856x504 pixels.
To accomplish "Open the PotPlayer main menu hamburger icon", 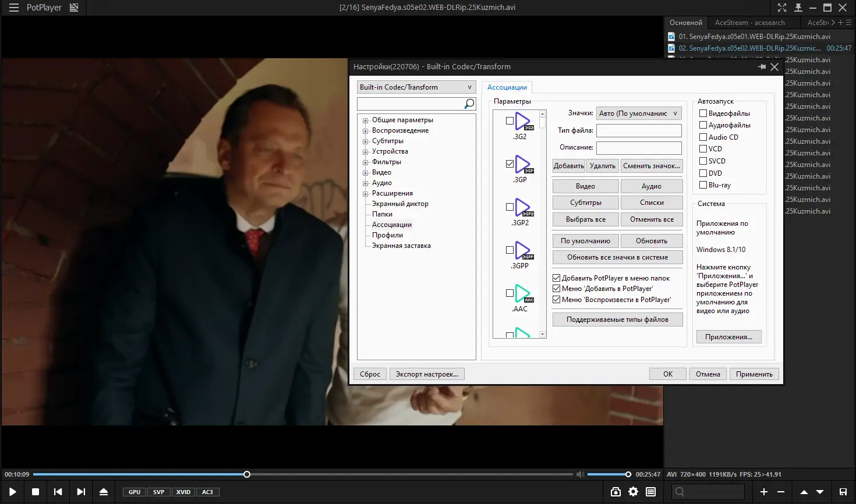I will tap(14, 8).
